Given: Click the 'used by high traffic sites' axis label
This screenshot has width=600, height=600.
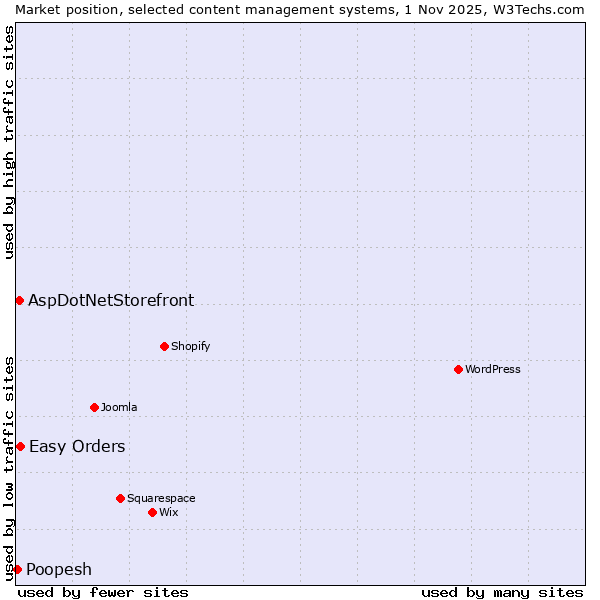Looking at the screenshot, I should click(x=9, y=142).
